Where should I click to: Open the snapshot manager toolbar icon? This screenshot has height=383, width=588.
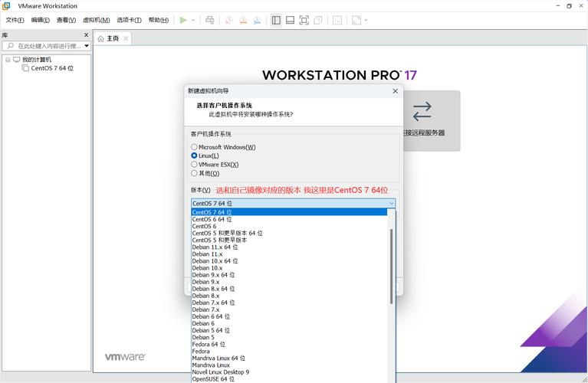tap(258, 20)
